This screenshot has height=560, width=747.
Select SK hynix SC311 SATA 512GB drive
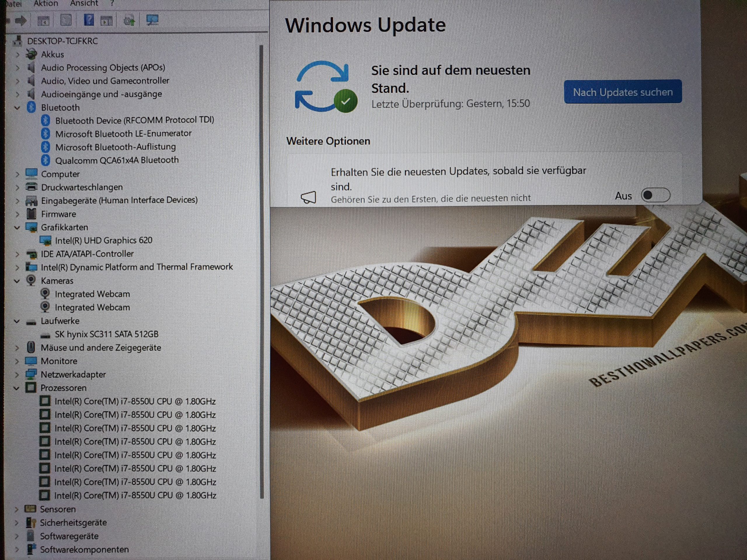[107, 334]
